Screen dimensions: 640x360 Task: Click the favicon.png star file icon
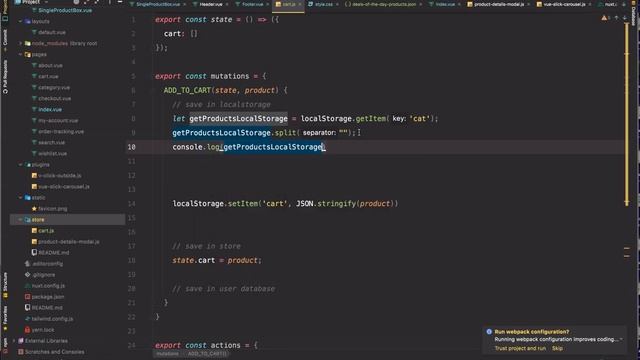click(x=34, y=209)
